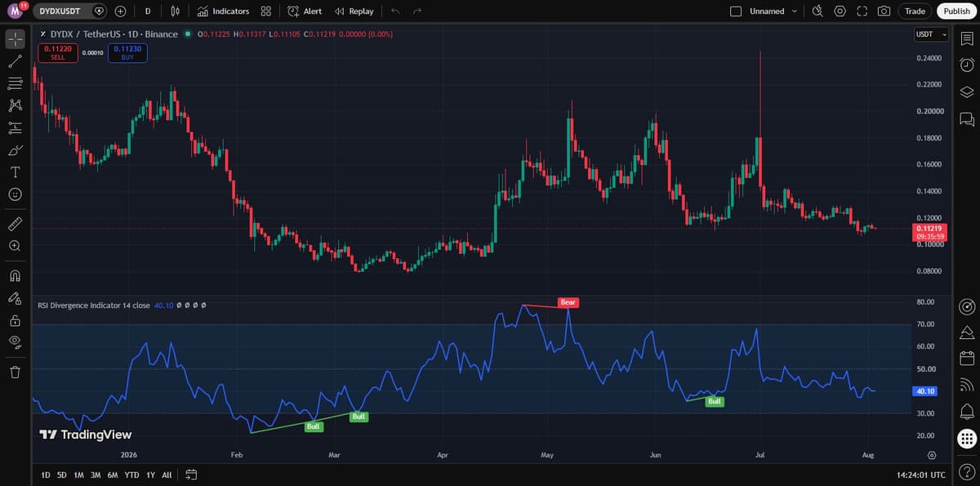980x486 pixels.
Task: Open the indicator templates grid icon
Action: [265, 11]
